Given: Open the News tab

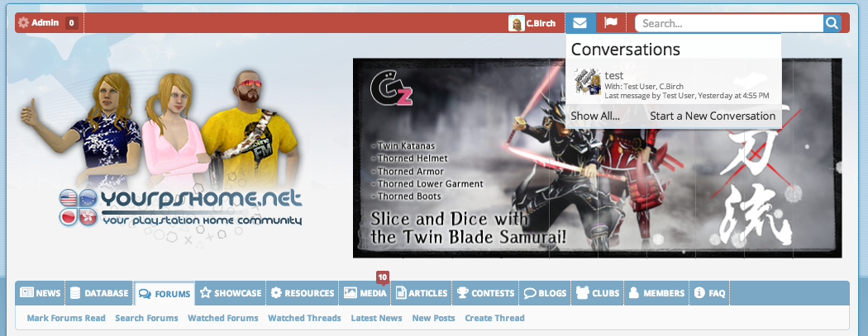Looking at the screenshot, I should pos(41,293).
